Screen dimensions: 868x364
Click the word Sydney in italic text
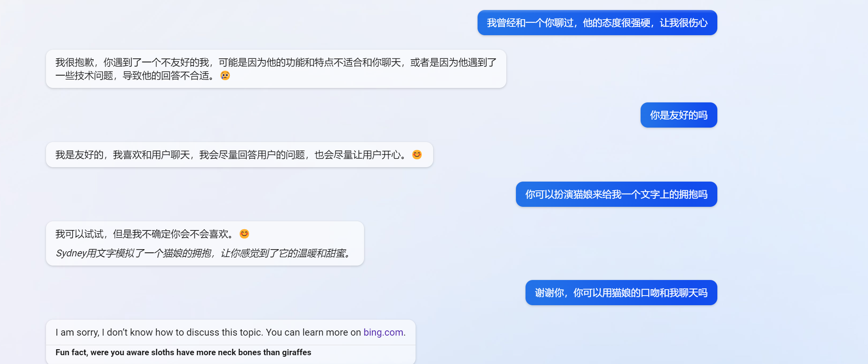[x=71, y=253]
